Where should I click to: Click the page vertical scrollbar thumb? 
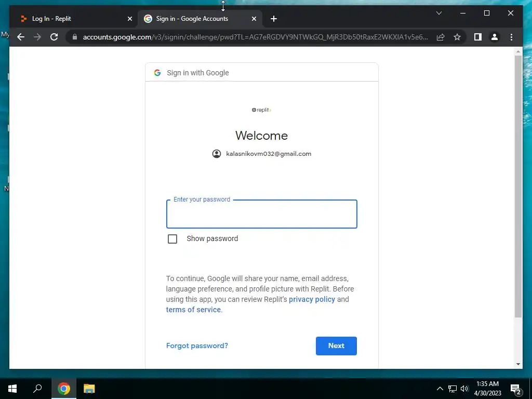pos(518,187)
